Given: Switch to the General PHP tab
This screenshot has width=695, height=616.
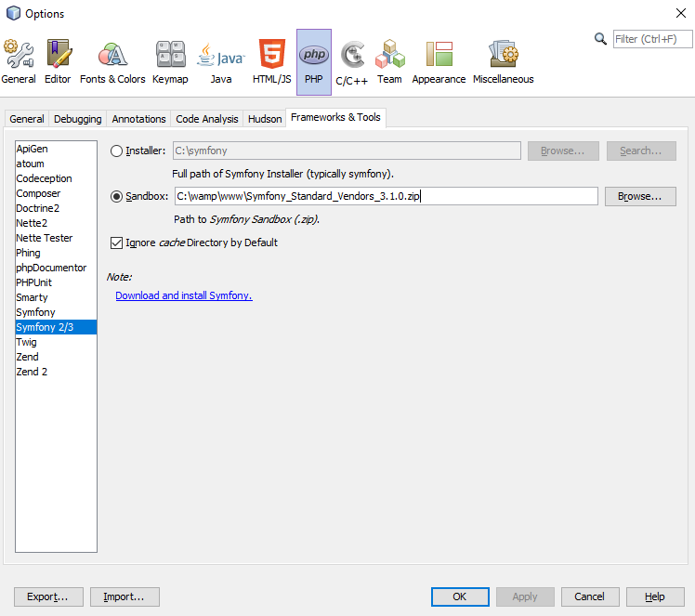Looking at the screenshot, I should pyautogui.click(x=27, y=119).
